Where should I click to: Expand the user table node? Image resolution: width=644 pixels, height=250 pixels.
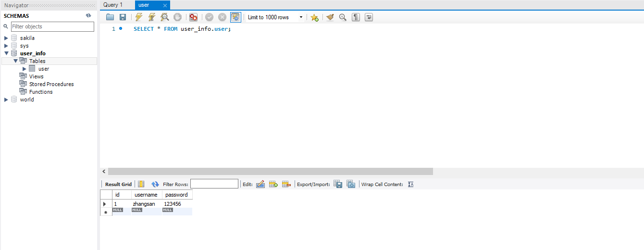pyautogui.click(x=25, y=69)
